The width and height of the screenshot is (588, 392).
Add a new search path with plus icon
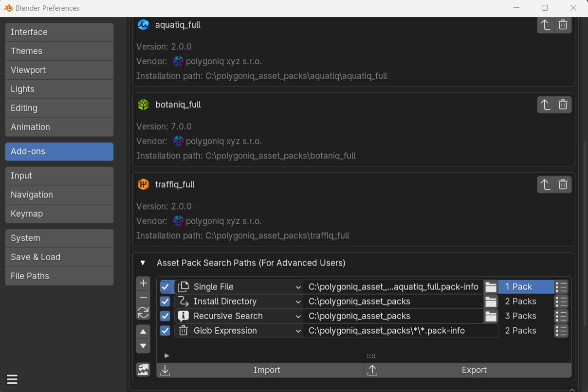tap(143, 284)
